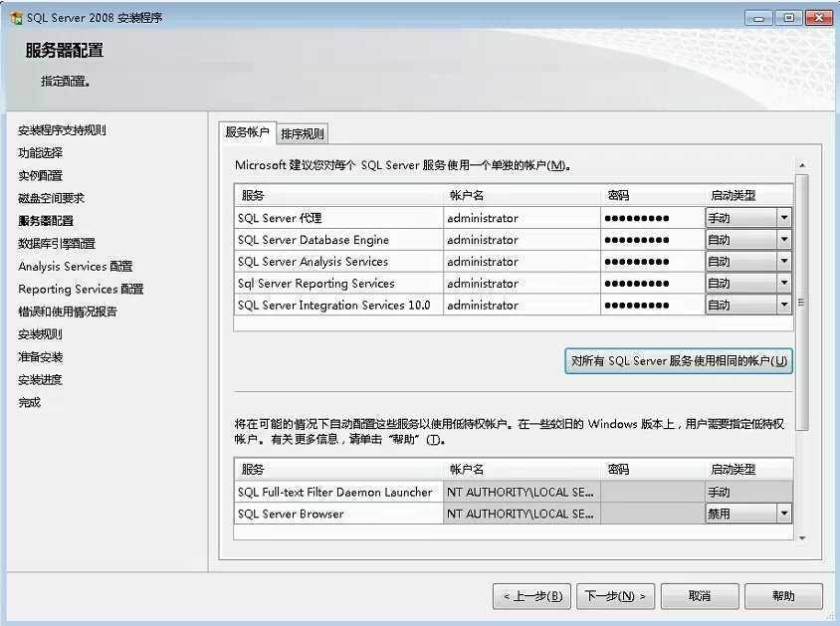Click the SQL Server 2008 installer title icon

pyautogui.click(x=16, y=18)
